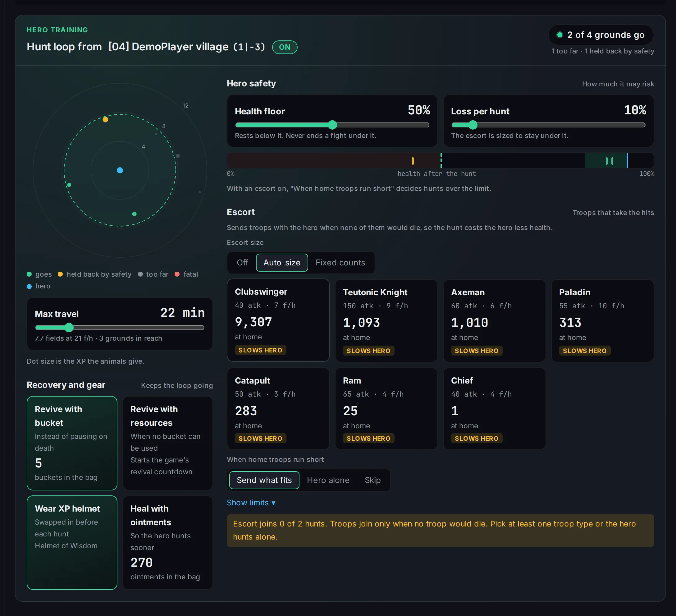This screenshot has height=616, width=676.
Task: Toggle Revive with bucket option
Action: click(x=72, y=443)
